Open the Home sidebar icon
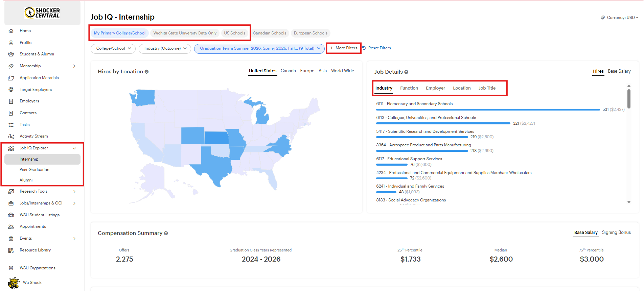This screenshot has width=644, height=291. 11,31
